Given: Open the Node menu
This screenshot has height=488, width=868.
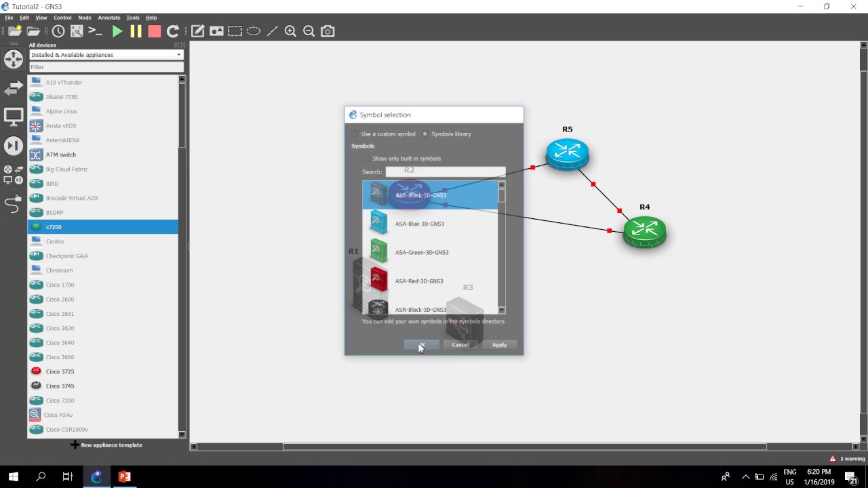Looking at the screenshot, I should [85, 18].
